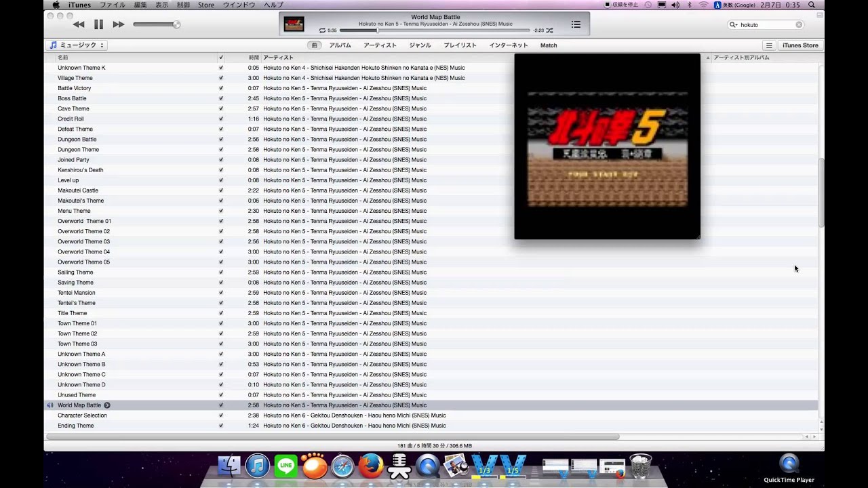The image size is (868, 488).
Task: Open the Up Next list icon
Action: pyautogui.click(x=576, y=24)
